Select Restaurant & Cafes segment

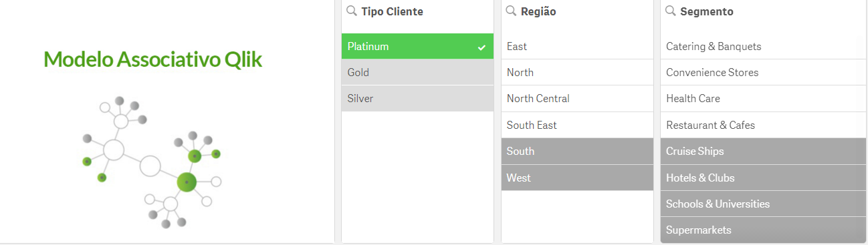tap(763, 125)
